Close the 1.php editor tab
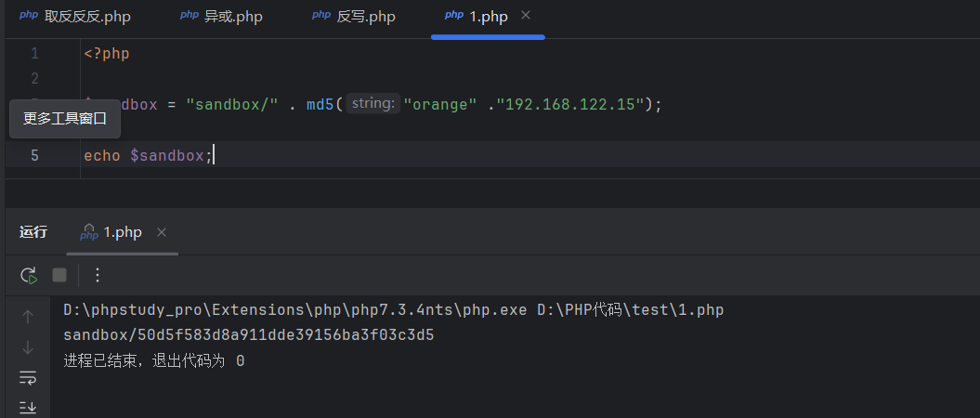 click(x=526, y=16)
